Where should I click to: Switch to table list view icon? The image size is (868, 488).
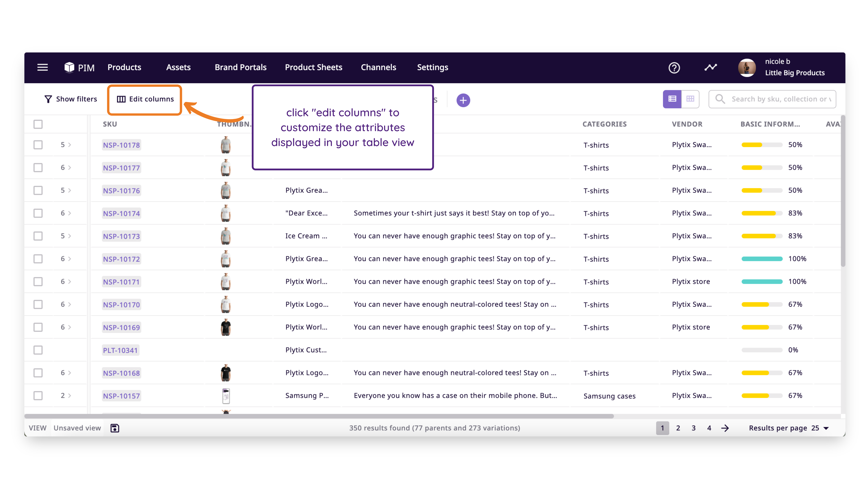click(672, 99)
